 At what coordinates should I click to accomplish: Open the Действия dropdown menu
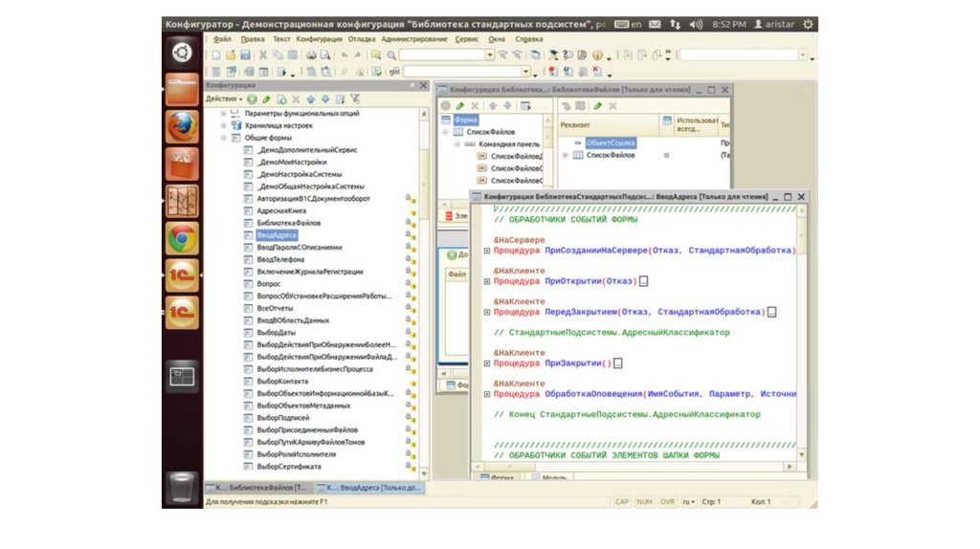pos(224,99)
